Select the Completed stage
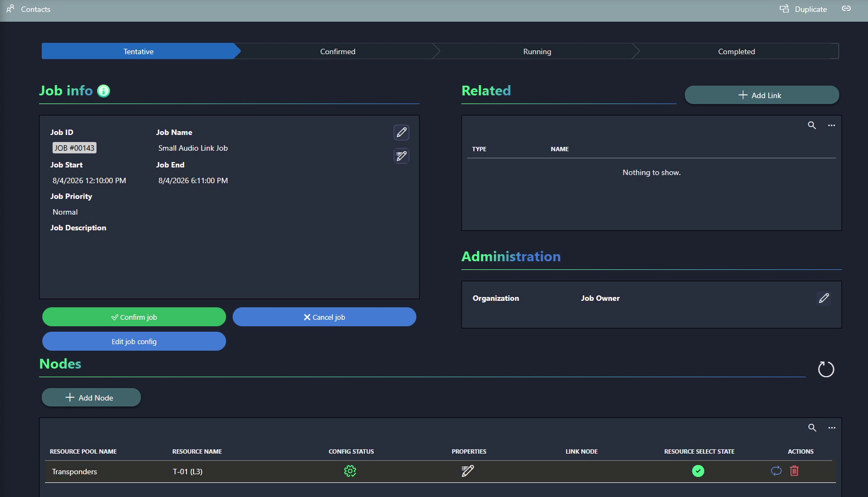The height and width of the screenshot is (497, 868). [x=736, y=51]
